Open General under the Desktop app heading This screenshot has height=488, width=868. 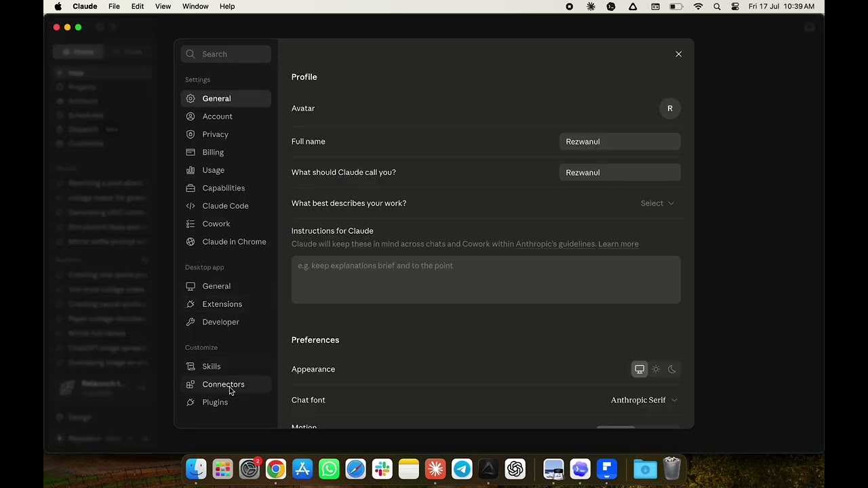click(226, 286)
